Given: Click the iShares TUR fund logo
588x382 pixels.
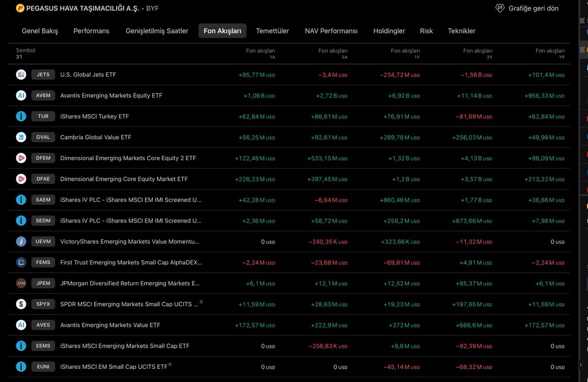Looking at the screenshot, I should point(21,117).
